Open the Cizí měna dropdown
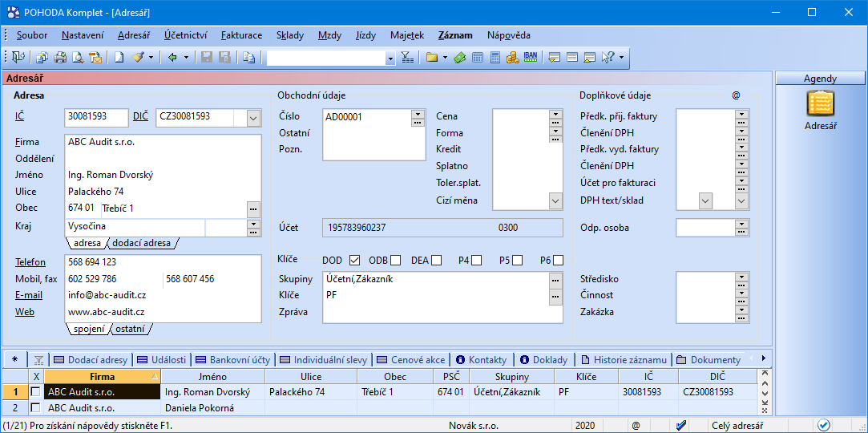This screenshot has width=868, height=433. 555,200
